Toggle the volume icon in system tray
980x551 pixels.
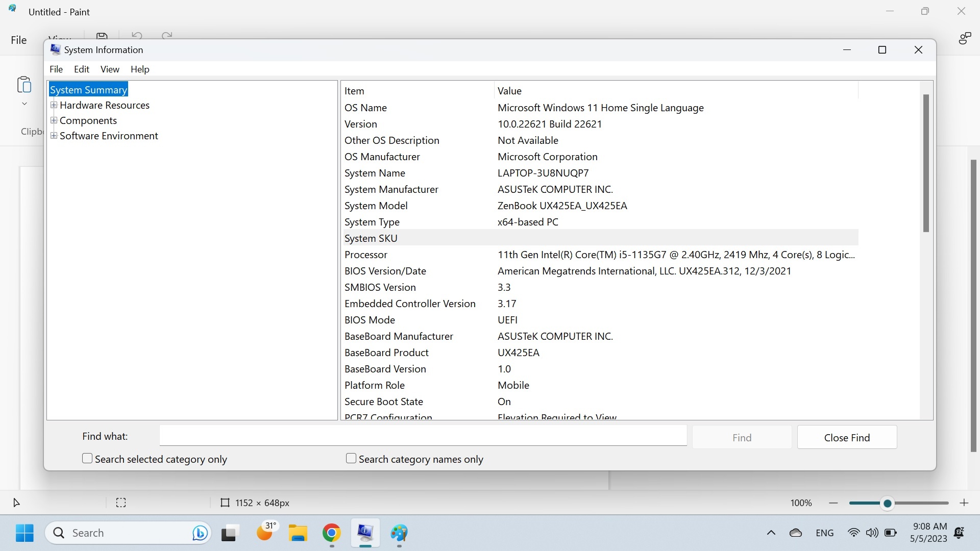click(x=872, y=533)
